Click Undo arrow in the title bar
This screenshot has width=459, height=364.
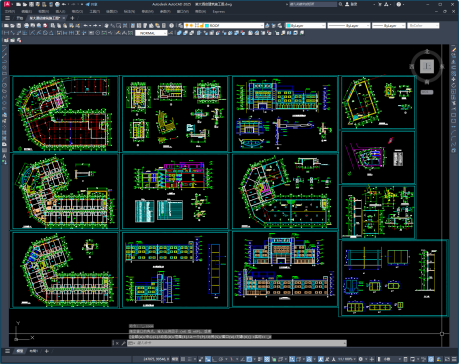tap(63, 4)
